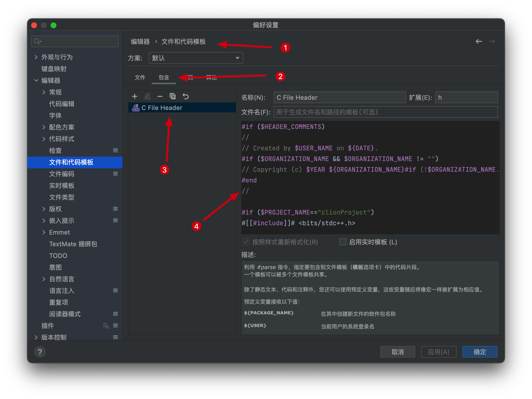Click project-level icon beside 插件
This screenshot has width=532, height=399.
click(x=115, y=326)
